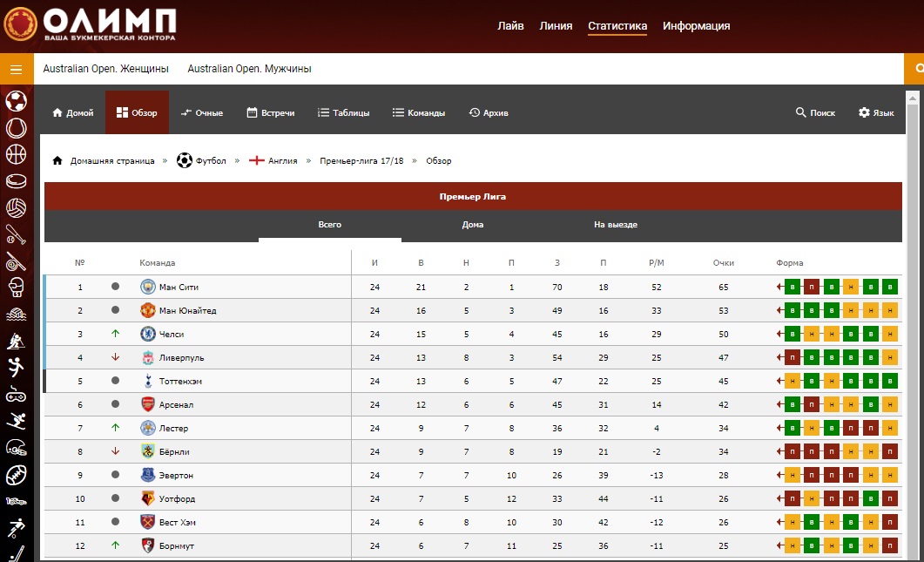Select the esports gamepad icon
This screenshot has height=562, width=924.
(16, 395)
